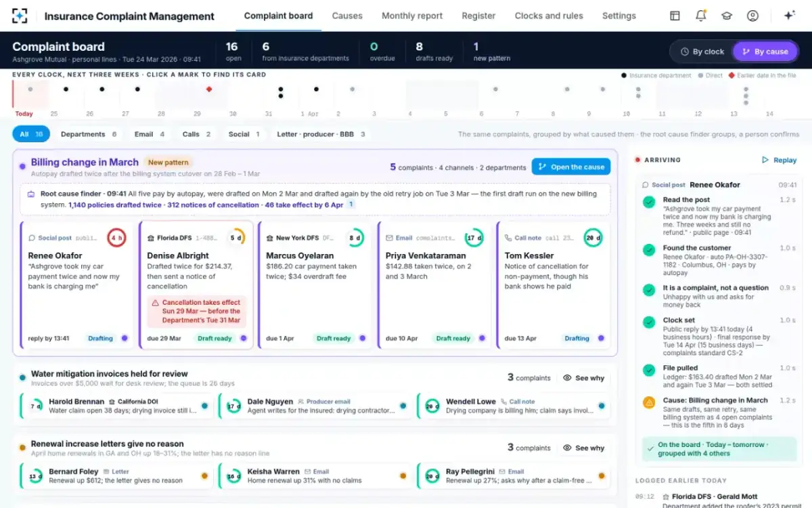Click the green check beside Found the customer
This screenshot has height=508, width=812.
pyautogui.click(x=649, y=250)
